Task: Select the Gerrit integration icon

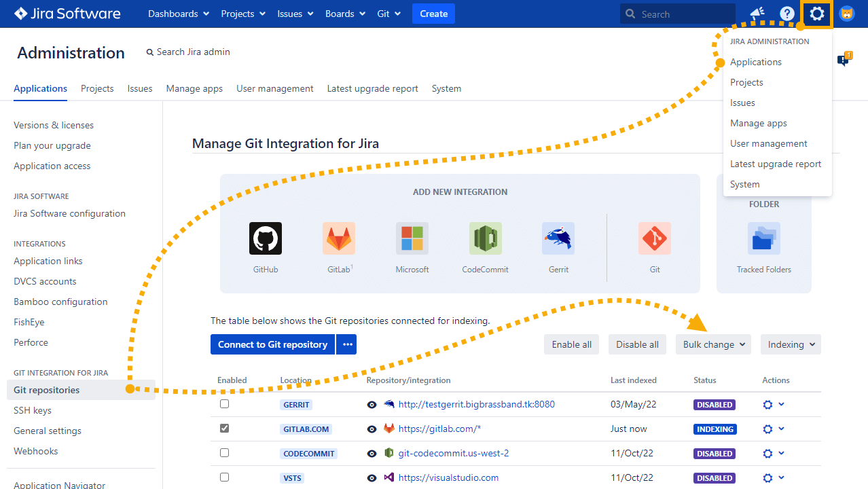Action: (x=558, y=238)
